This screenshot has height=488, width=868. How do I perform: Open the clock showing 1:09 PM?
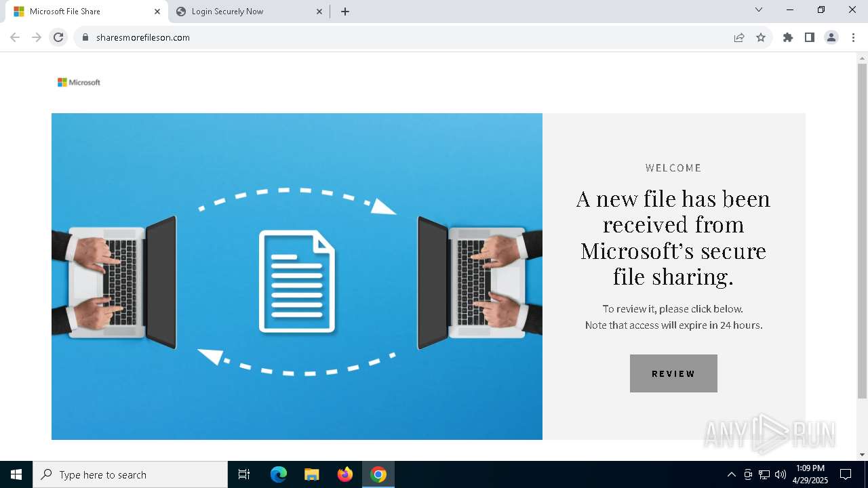(811, 474)
